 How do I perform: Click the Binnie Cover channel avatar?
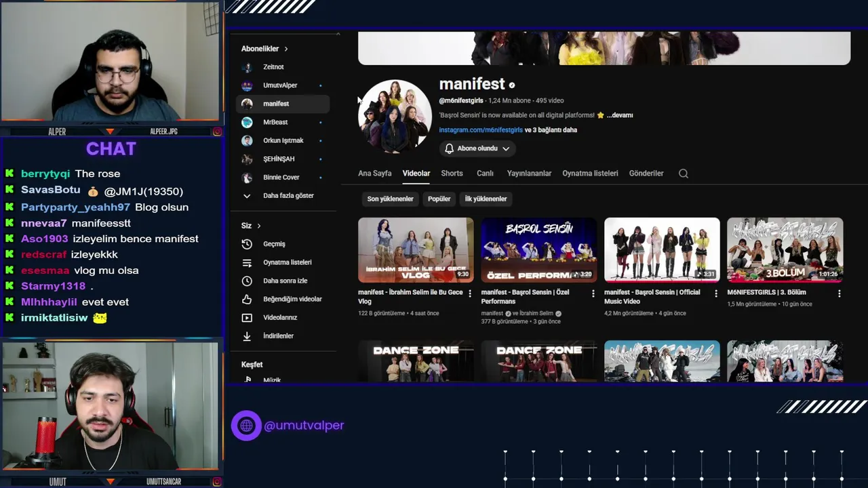pyautogui.click(x=247, y=177)
